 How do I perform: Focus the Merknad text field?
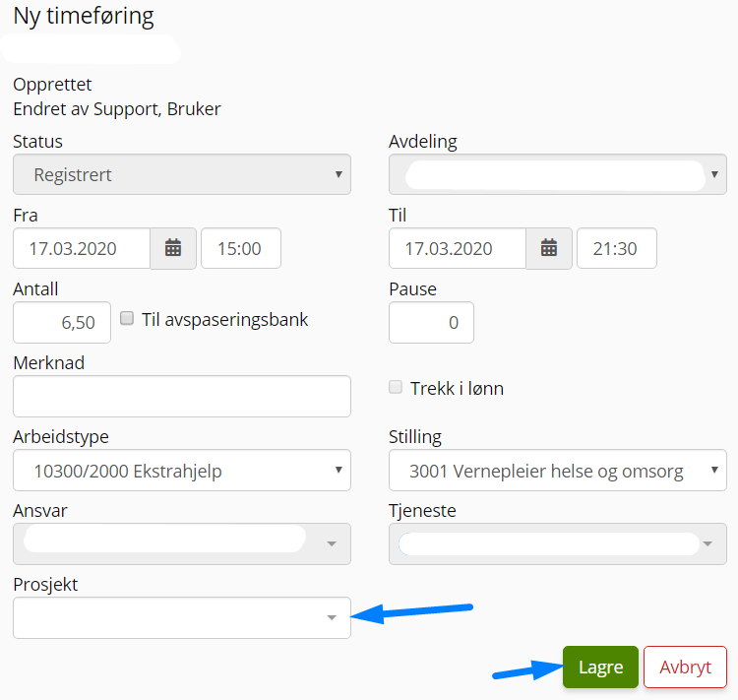[x=182, y=396]
